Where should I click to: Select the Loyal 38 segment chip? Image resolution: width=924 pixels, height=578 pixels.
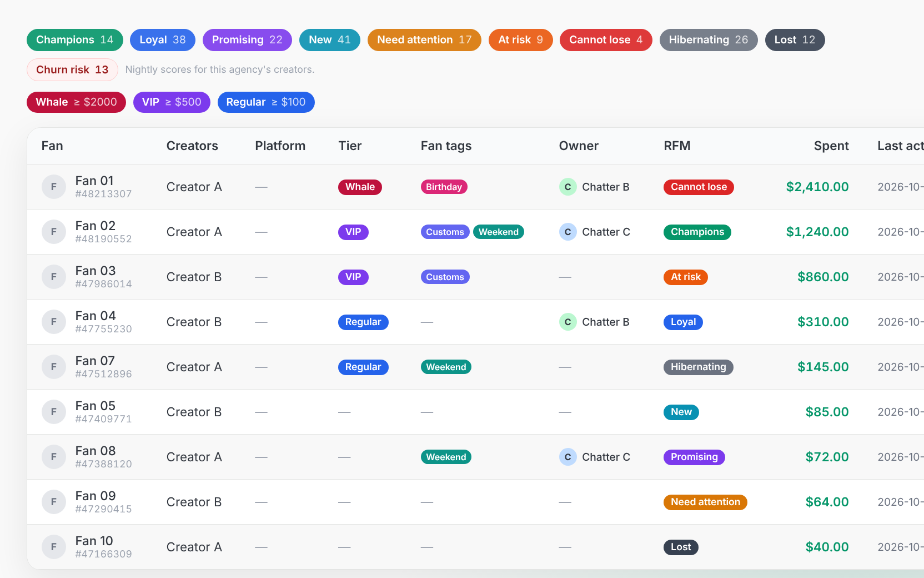[x=163, y=40]
